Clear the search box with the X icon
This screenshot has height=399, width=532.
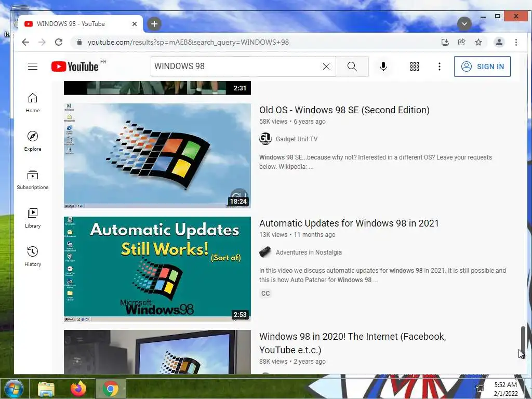coord(326,66)
